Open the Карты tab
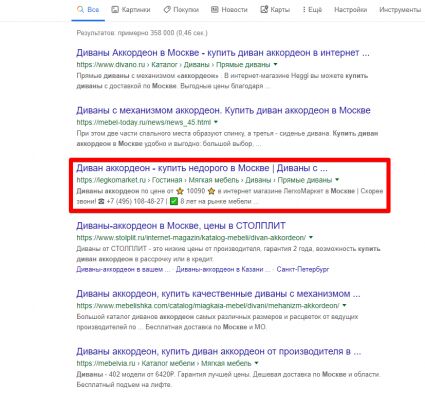 point(275,10)
